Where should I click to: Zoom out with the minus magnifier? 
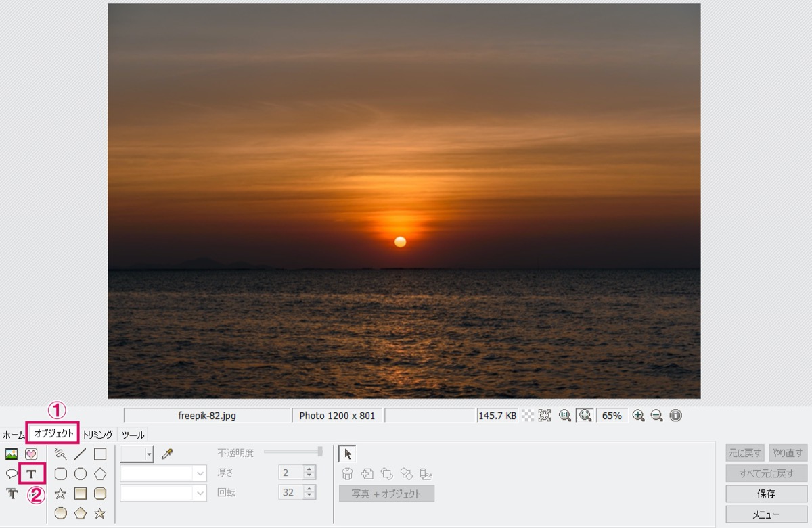pos(656,415)
